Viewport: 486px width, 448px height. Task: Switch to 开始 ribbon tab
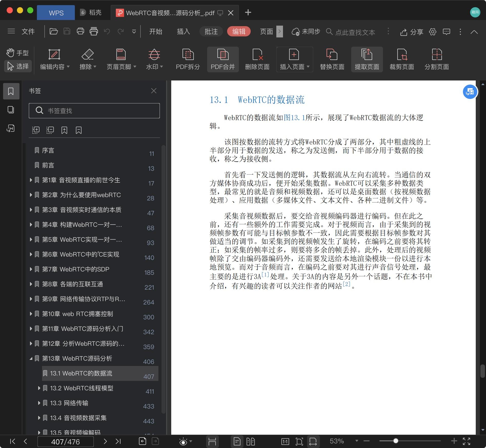click(156, 32)
